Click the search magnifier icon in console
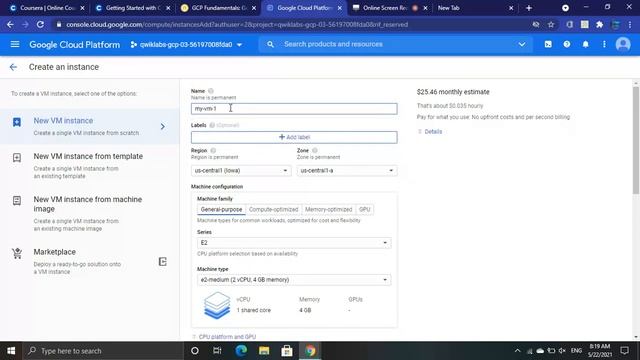Screen dimensions: 640x360 coord(270,44)
